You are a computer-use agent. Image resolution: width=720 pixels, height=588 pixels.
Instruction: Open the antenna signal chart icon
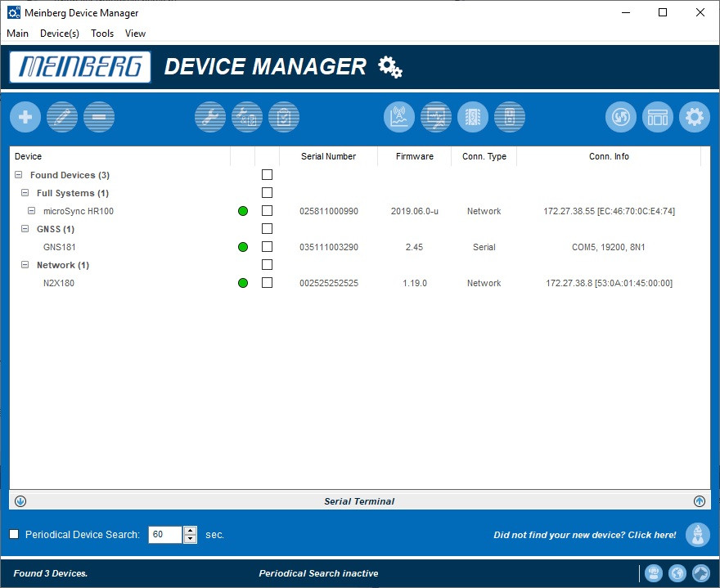[x=399, y=118]
